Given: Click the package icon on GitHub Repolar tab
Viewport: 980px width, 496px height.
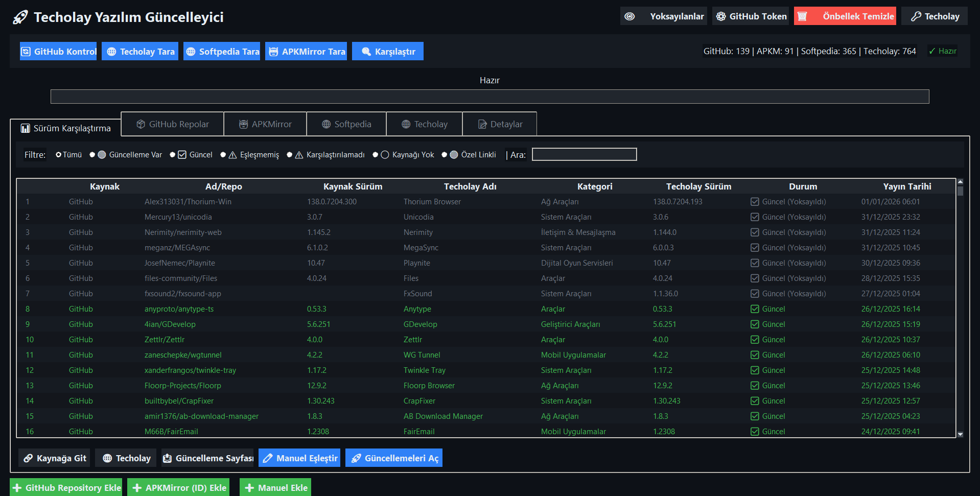Looking at the screenshot, I should pos(141,124).
